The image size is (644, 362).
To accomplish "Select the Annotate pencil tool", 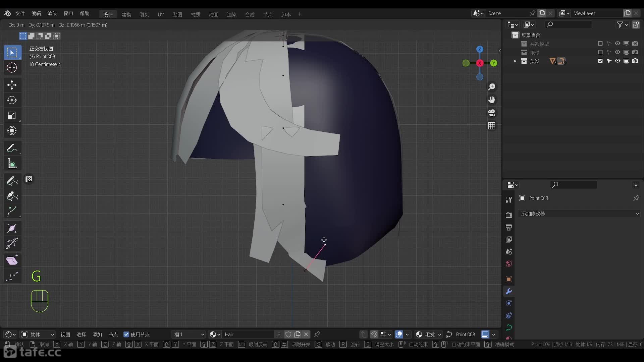I will (x=12, y=148).
